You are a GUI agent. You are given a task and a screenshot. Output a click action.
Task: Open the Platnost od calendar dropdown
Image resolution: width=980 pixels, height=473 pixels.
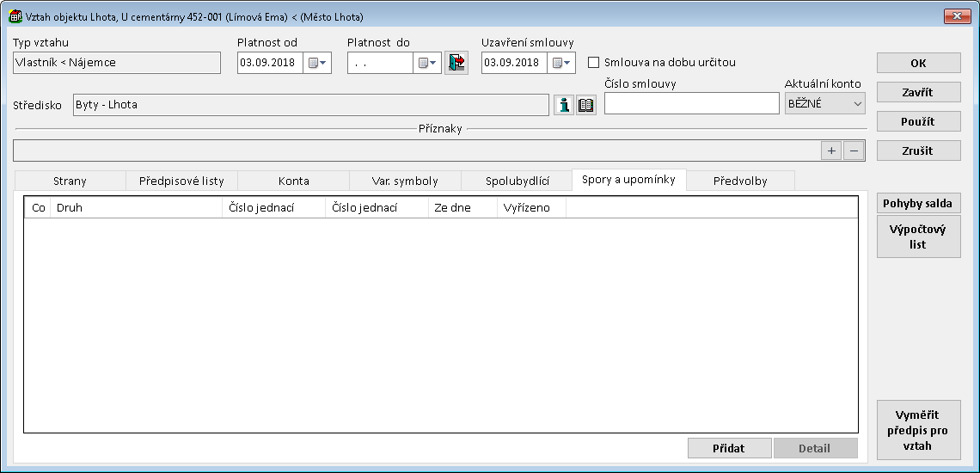317,63
